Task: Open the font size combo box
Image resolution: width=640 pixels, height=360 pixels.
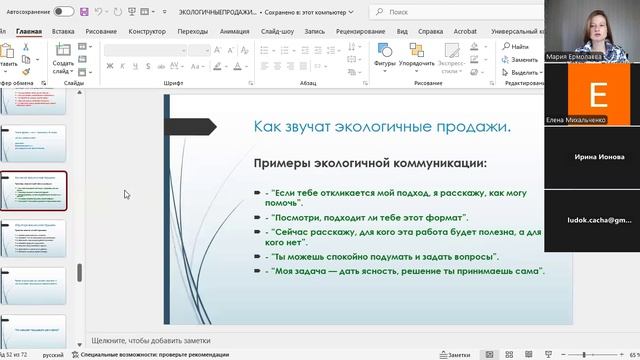Action: [200, 50]
